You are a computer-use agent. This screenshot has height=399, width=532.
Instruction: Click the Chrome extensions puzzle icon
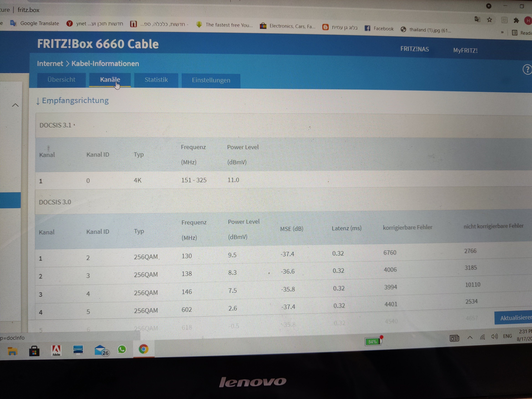pyautogui.click(x=516, y=21)
